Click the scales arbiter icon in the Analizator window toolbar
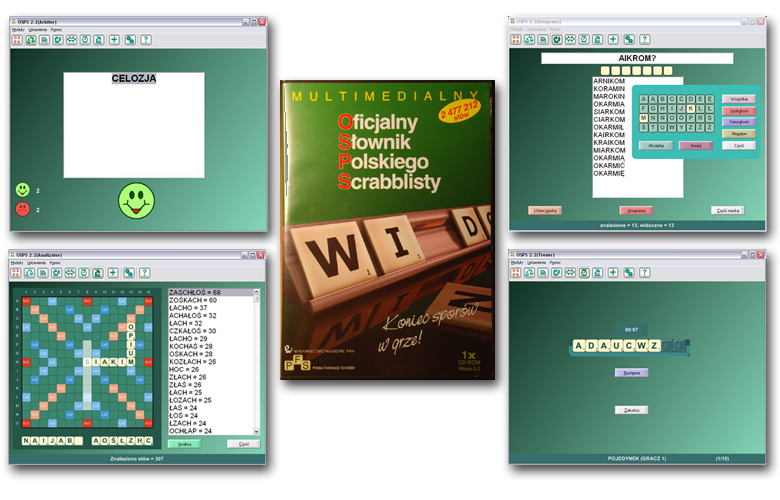780x500 pixels. (x=29, y=273)
